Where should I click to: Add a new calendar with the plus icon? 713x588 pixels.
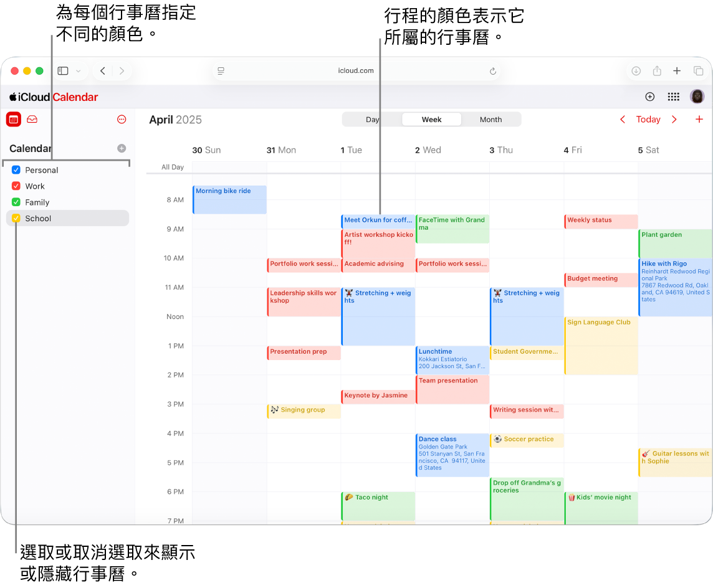(121, 148)
